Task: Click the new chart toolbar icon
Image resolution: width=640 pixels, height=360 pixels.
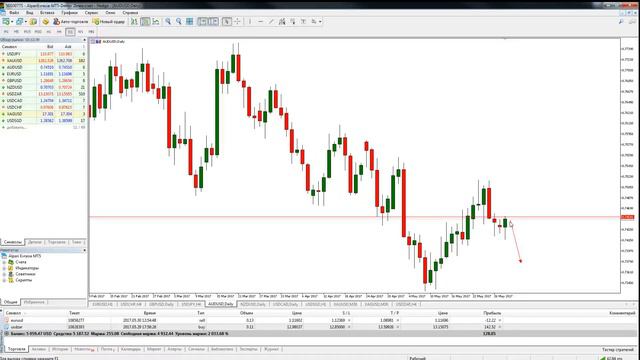Action: tap(6, 22)
